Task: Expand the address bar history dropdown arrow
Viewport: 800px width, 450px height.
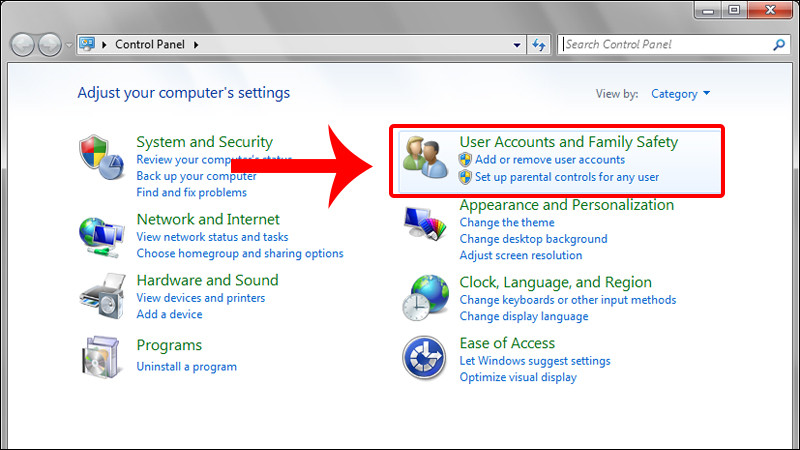Action: pyautogui.click(x=517, y=45)
